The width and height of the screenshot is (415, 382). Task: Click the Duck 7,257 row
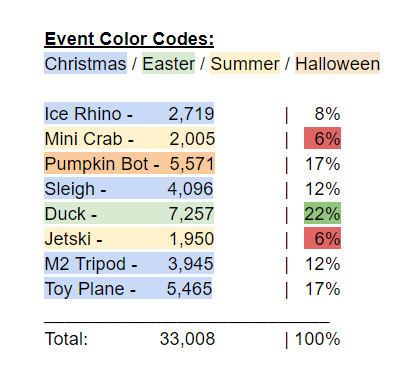click(129, 213)
